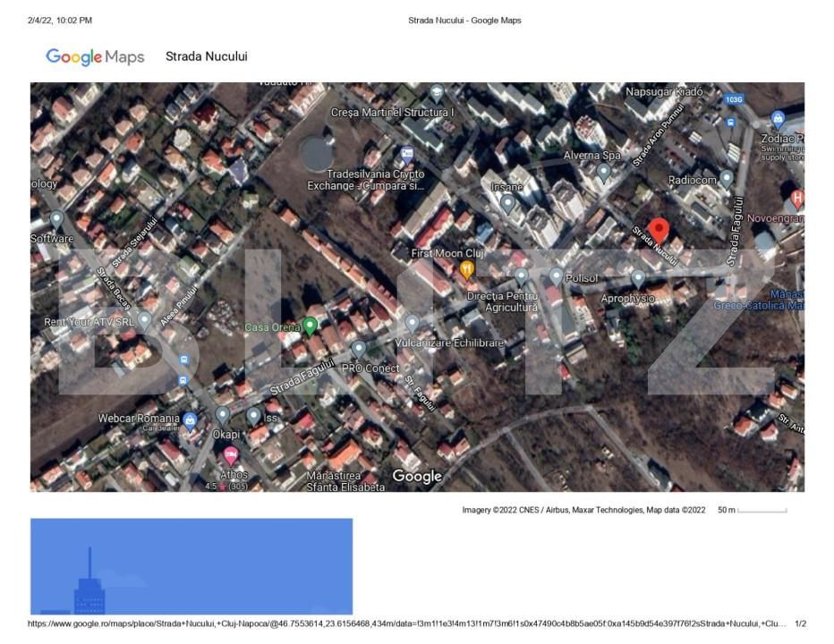This screenshot has width=834, height=644.
Task: Click the Google Maps logo
Action: point(95,57)
